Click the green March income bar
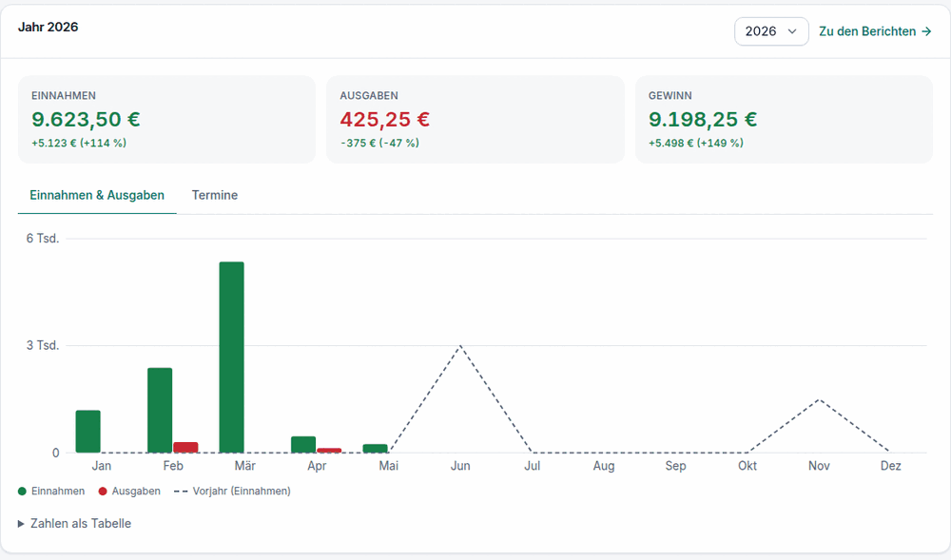Image resolution: width=951 pixels, height=560 pixels. (x=232, y=357)
